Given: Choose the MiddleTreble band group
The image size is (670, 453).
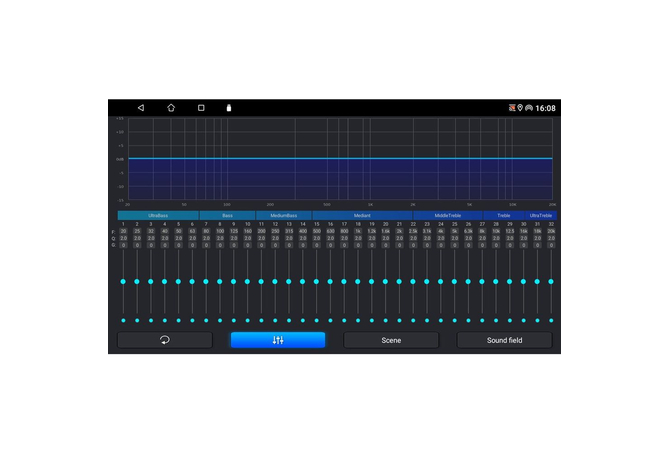Looking at the screenshot, I should 448,215.
